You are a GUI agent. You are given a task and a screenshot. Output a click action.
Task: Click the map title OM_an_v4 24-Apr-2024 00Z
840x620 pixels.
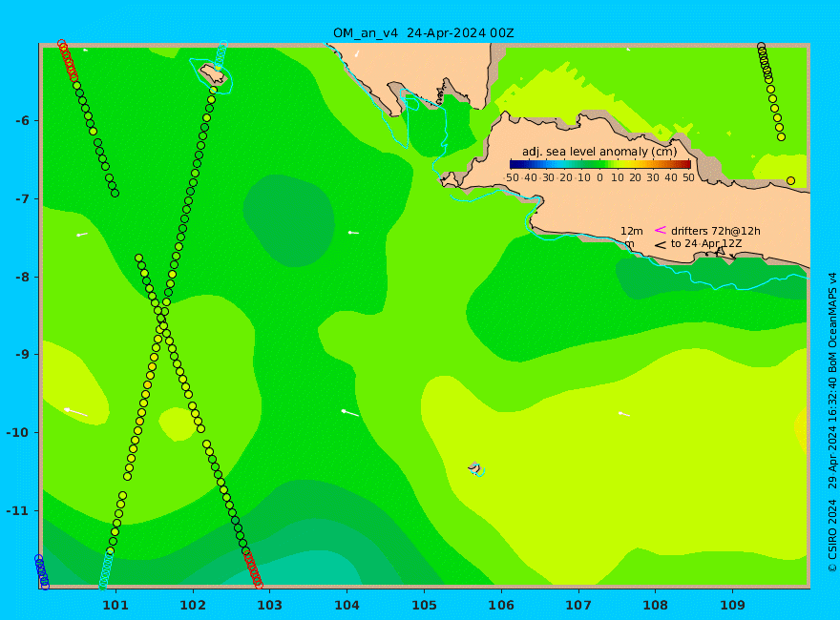tap(423, 33)
